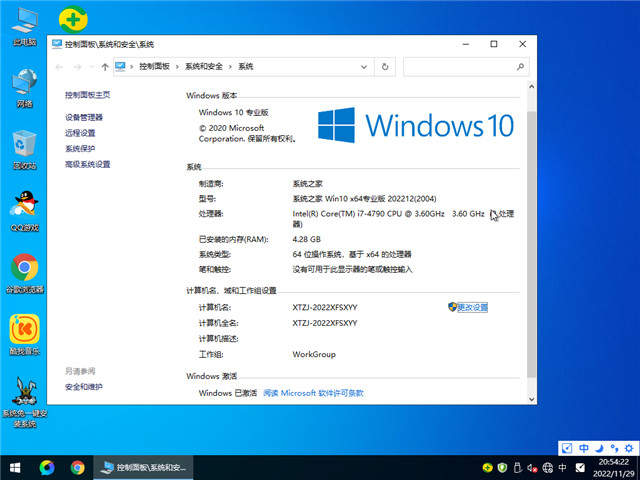Launch 谷歌浏览器 desktop shortcut
Image resolution: width=640 pixels, height=480 pixels.
(x=24, y=273)
